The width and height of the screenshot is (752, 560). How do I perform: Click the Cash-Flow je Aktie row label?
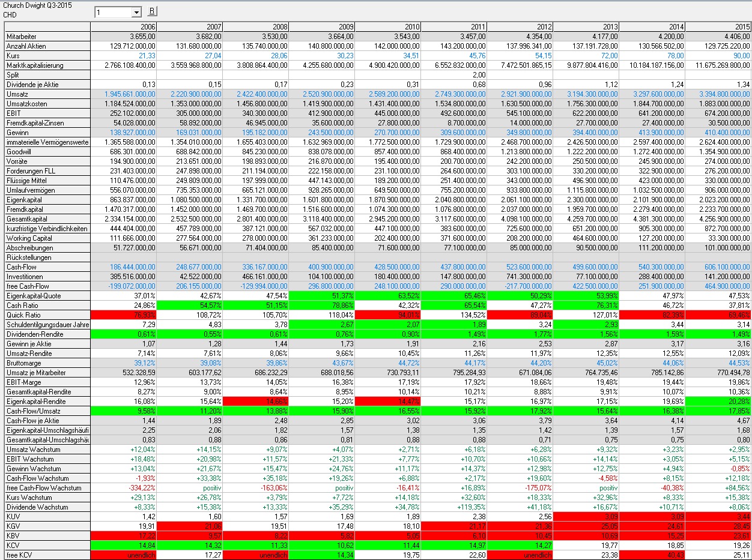click(x=47, y=421)
